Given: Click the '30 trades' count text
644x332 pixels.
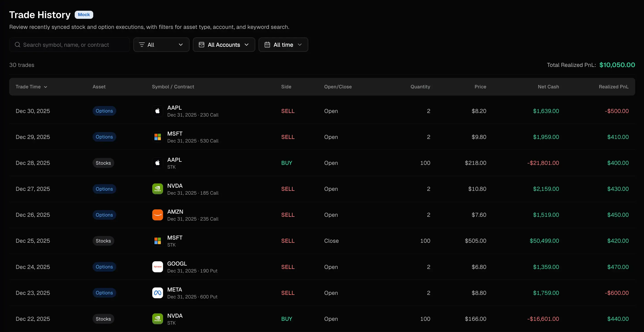Looking at the screenshot, I should [22, 65].
